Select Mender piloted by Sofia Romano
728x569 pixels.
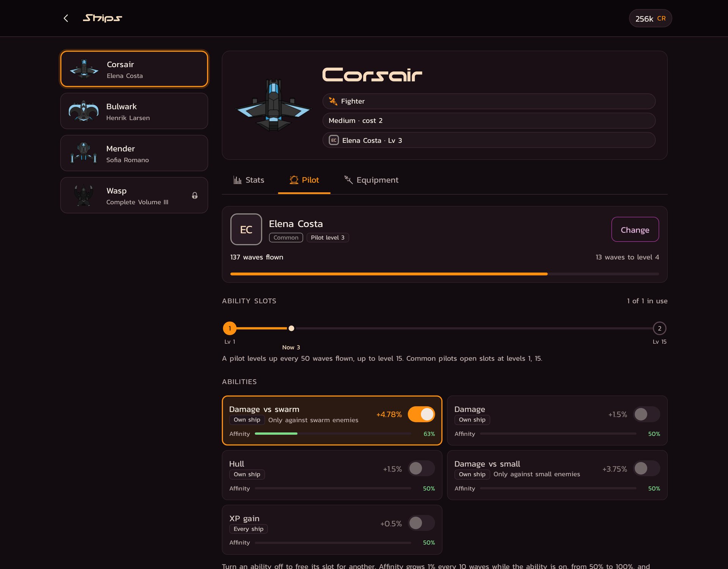pos(134,153)
